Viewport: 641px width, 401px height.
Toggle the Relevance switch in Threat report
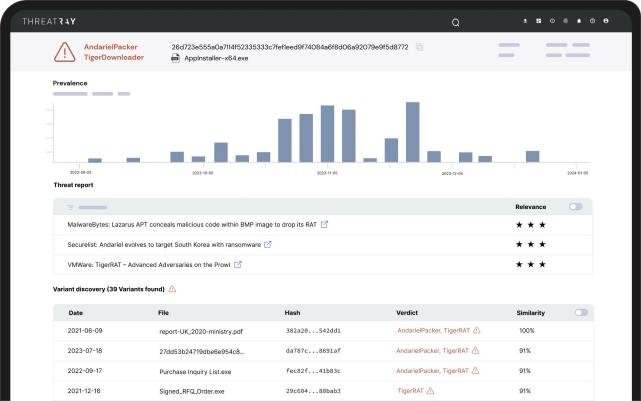click(575, 207)
